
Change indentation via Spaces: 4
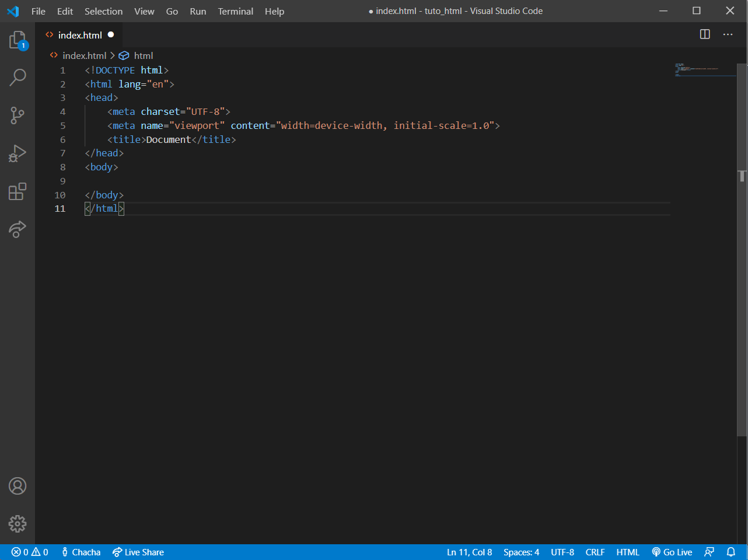coord(521,552)
